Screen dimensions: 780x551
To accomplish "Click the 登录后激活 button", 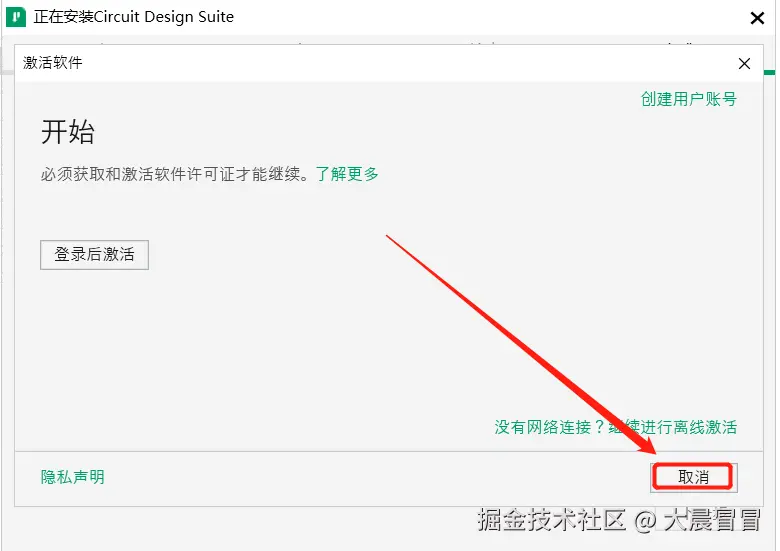I will tap(94, 255).
